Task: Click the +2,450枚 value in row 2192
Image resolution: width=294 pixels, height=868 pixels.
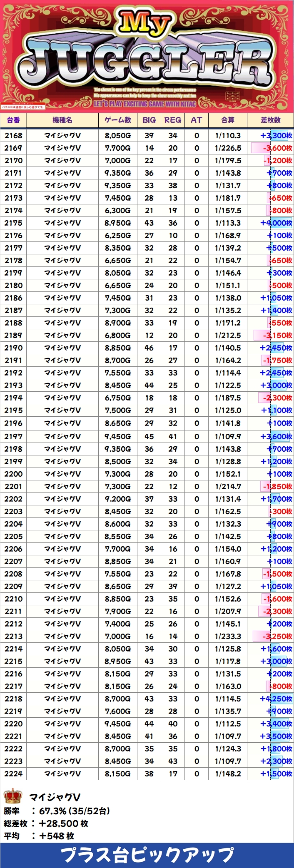Action: (276, 373)
